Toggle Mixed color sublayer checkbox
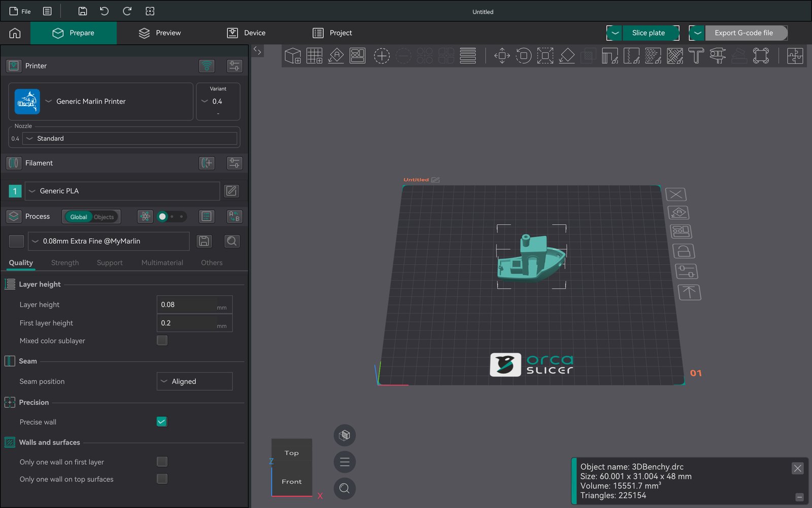 pyautogui.click(x=162, y=340)
